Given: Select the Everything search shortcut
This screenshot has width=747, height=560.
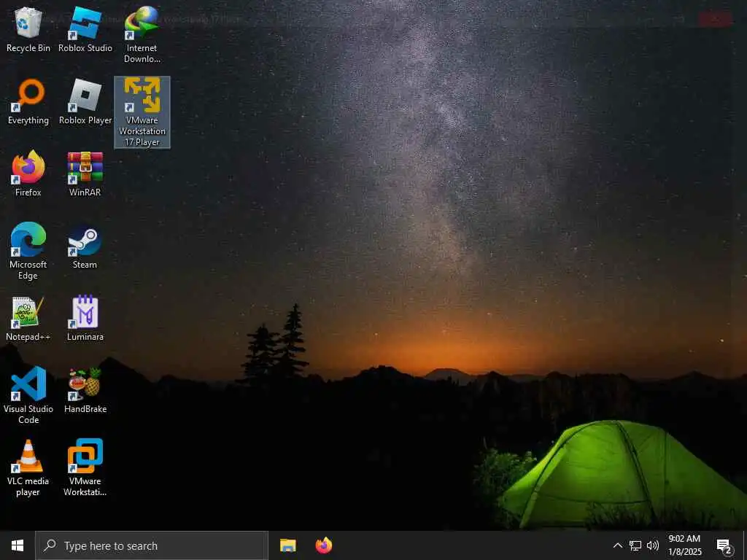Looking at the screenshot, I should pyautogui.click(x=28, y=102).
